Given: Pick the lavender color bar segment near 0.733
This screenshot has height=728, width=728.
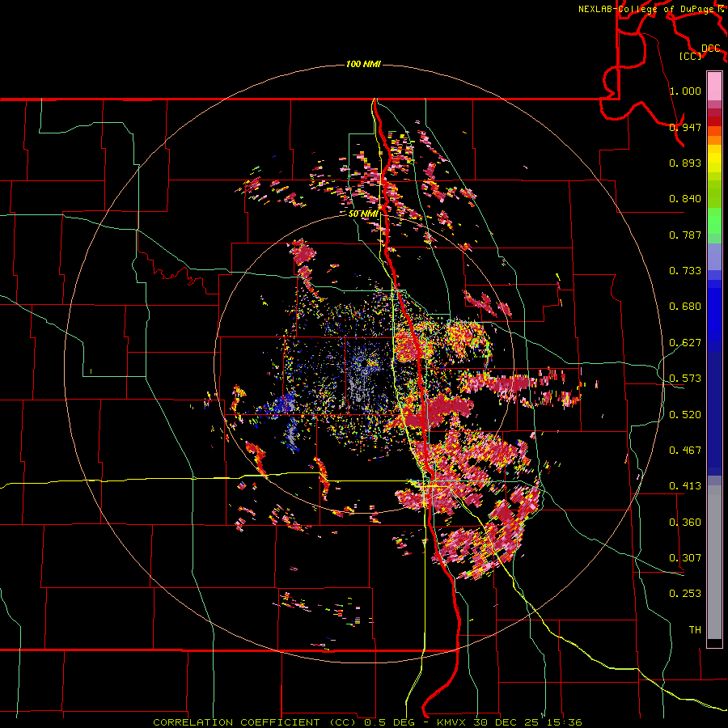Looking at the screenshot, I should (x=714, y=256).
